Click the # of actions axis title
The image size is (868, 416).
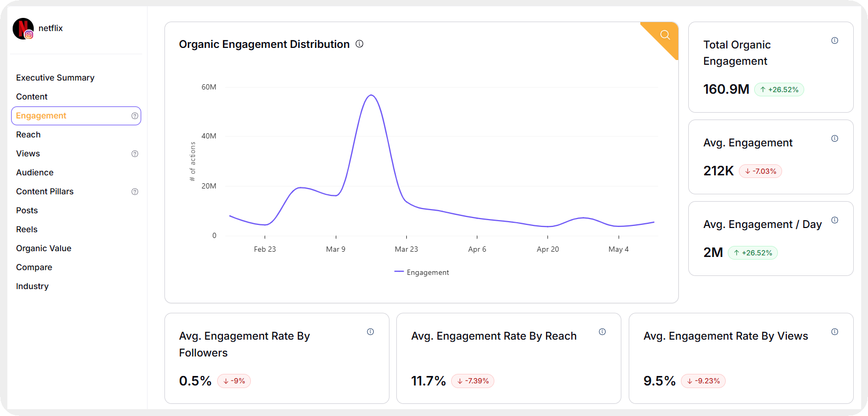tap(193, 162)
